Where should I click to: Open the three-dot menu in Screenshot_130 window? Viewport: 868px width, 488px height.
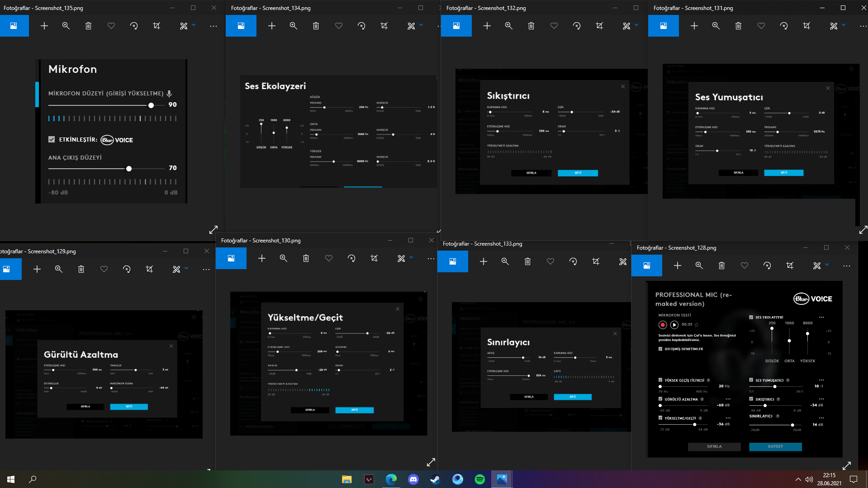pos(431,258)
